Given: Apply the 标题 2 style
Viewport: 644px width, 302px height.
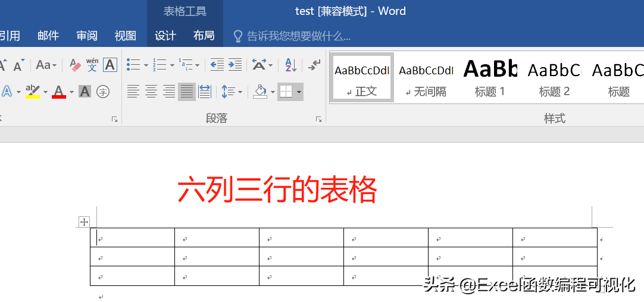Looking at the screenshot, I should tap(554, 77).
